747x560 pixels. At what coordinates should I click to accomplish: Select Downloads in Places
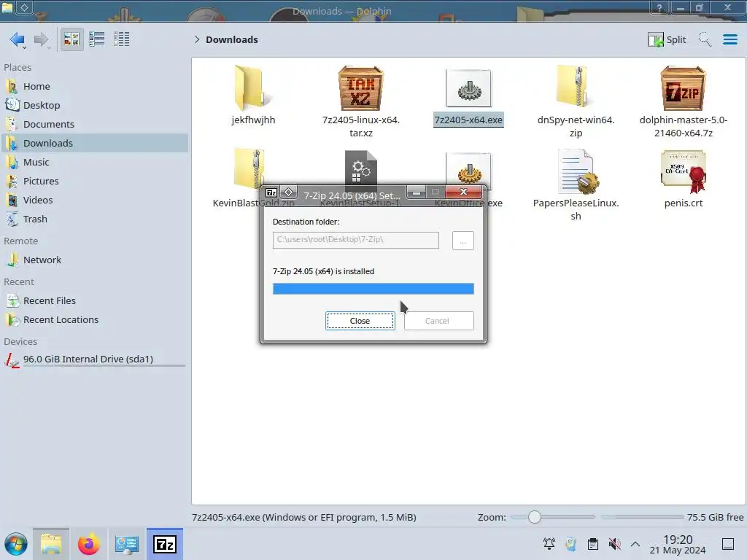click(x=94, y=144)
